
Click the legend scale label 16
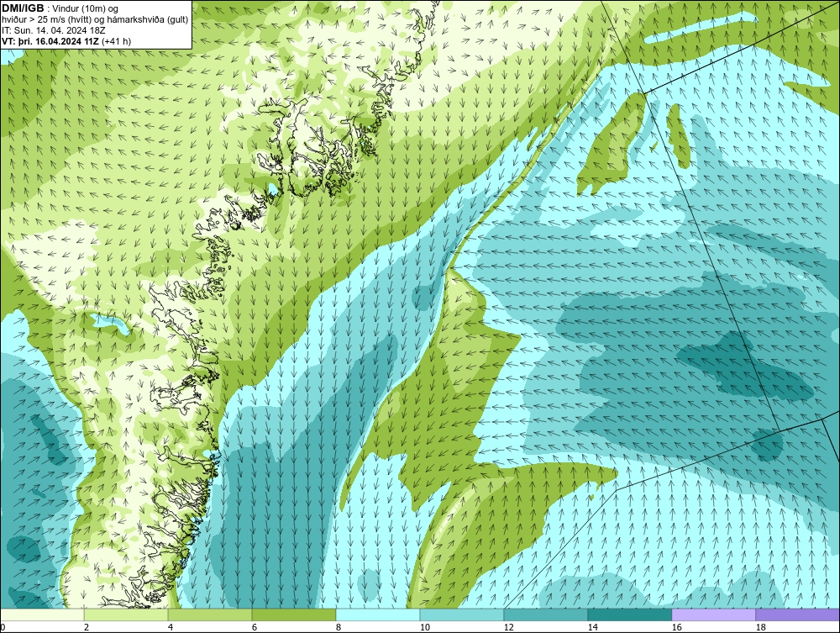pyautogui.click(x=676, y=627)
